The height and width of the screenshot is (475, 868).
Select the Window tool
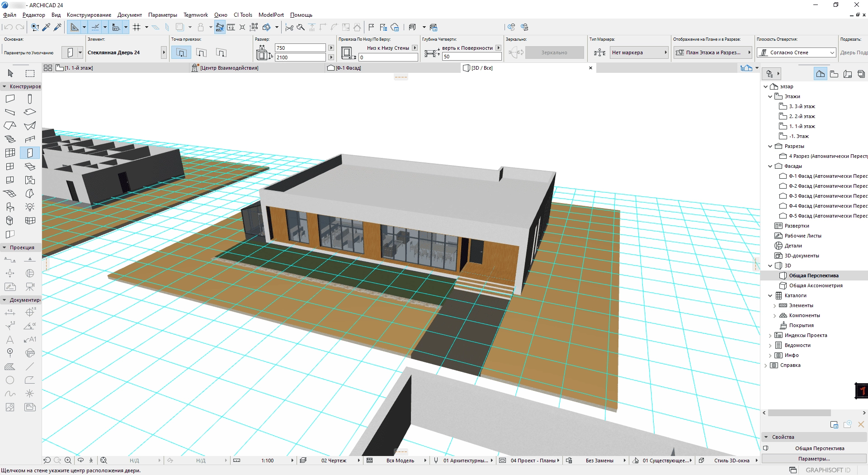10,166
